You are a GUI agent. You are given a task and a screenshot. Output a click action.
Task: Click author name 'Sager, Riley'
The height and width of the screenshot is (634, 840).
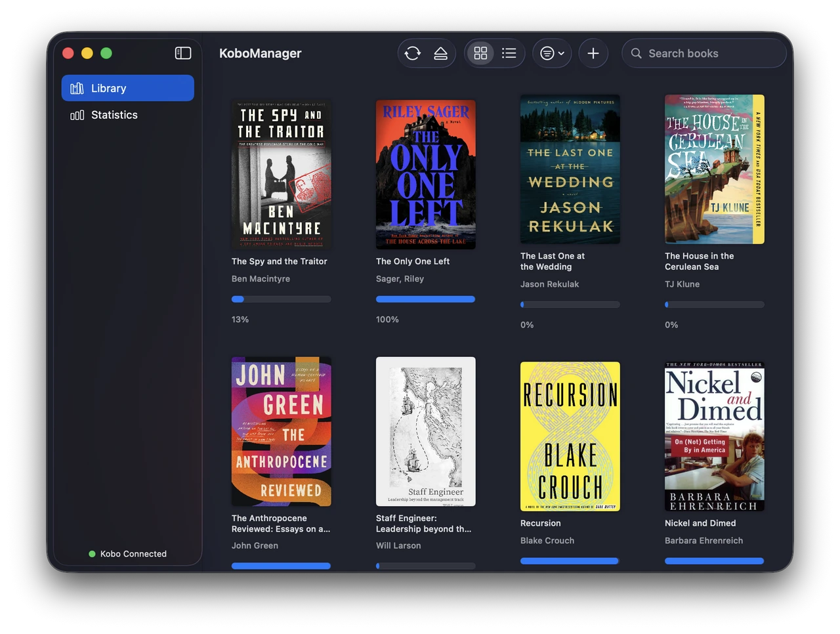400,279
